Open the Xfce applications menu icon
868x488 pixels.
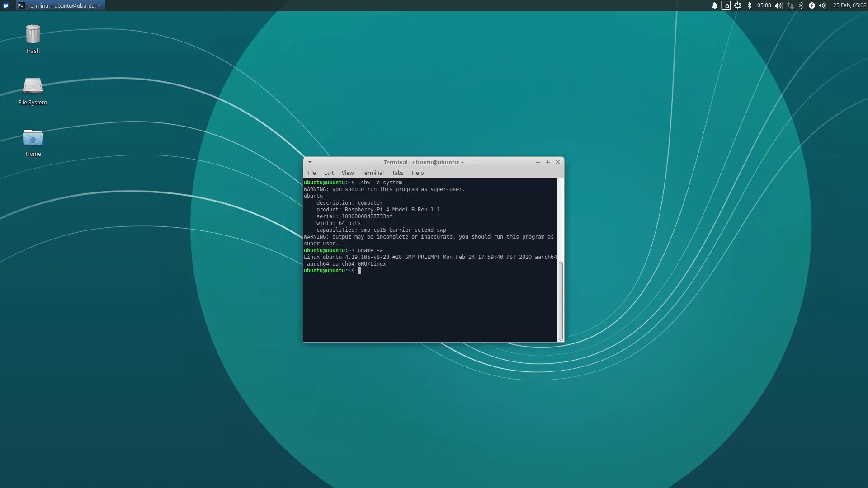coord(6,5)
